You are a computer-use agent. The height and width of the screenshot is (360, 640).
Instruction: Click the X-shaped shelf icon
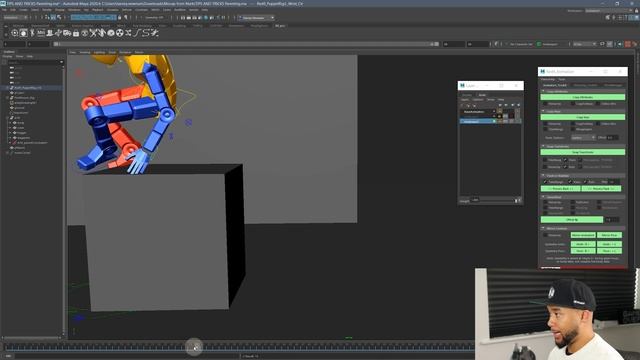click(x=128, y=33)
